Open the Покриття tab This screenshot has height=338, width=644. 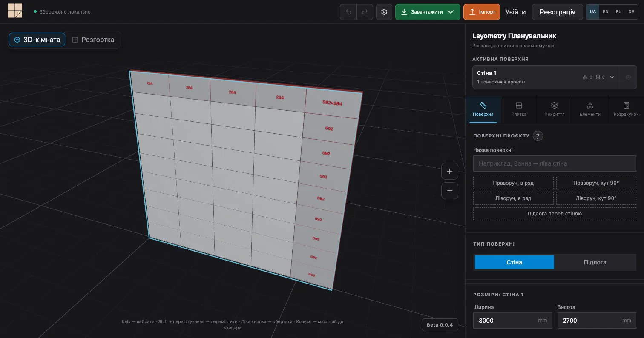click(554, 109)
